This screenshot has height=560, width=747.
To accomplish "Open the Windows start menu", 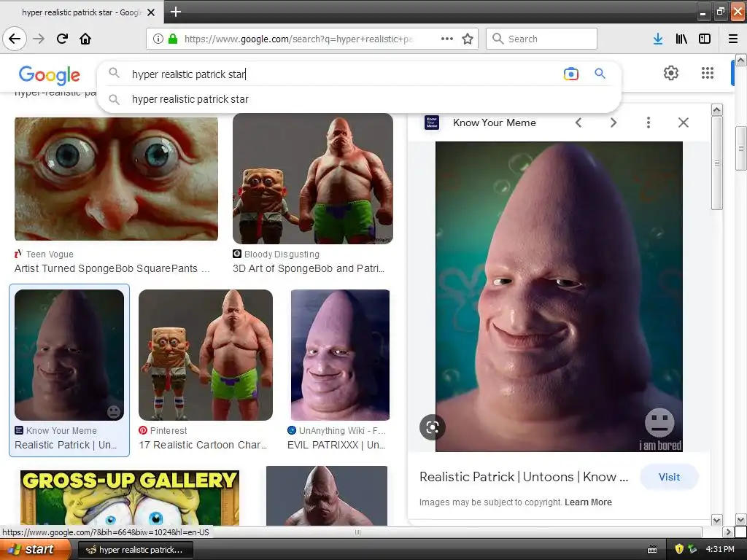I will (x=36, y=549).
